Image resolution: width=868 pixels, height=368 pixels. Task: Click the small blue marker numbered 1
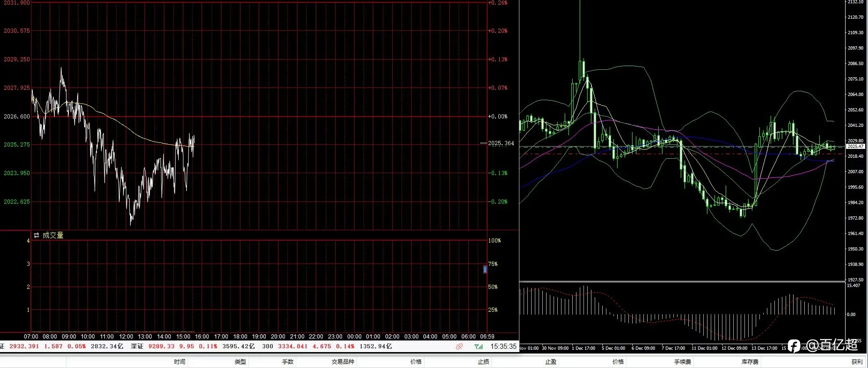pyautogui.click(x=485, y=269)
